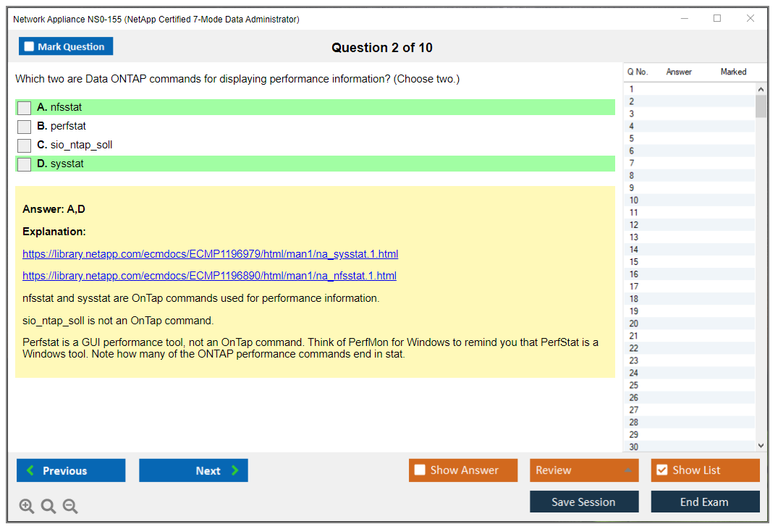Screen dimensions: 778x532
Task: Go to the Next question
Action: [193, 470]
